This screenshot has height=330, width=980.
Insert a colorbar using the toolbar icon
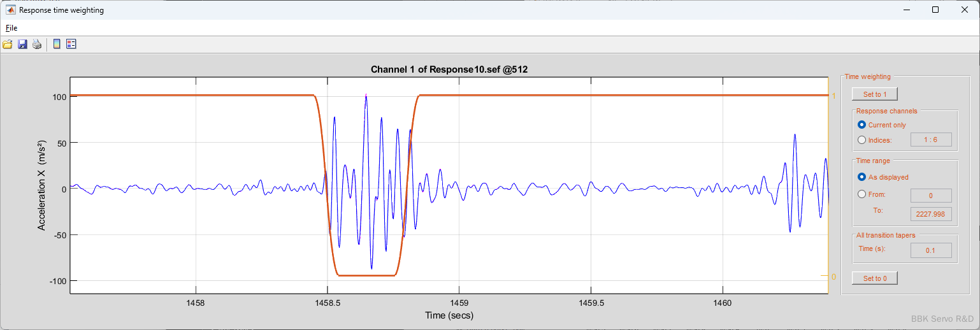(x=57, y=44)
